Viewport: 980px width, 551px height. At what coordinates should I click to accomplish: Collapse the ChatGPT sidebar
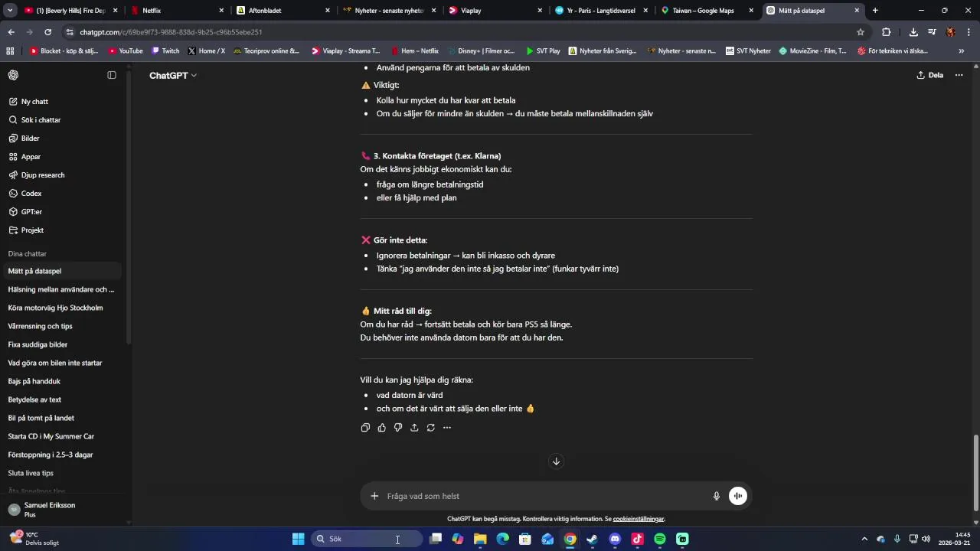tap(112, 75)
